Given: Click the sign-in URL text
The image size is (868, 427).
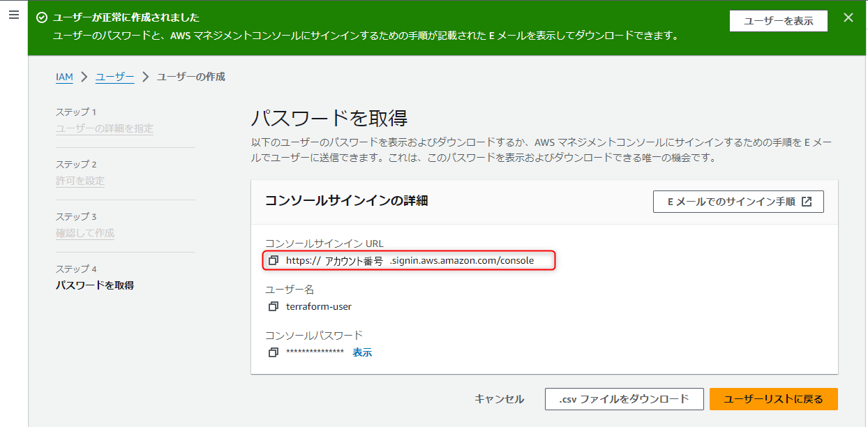Looking at the screenshot, I should click(x=410, y=260).
